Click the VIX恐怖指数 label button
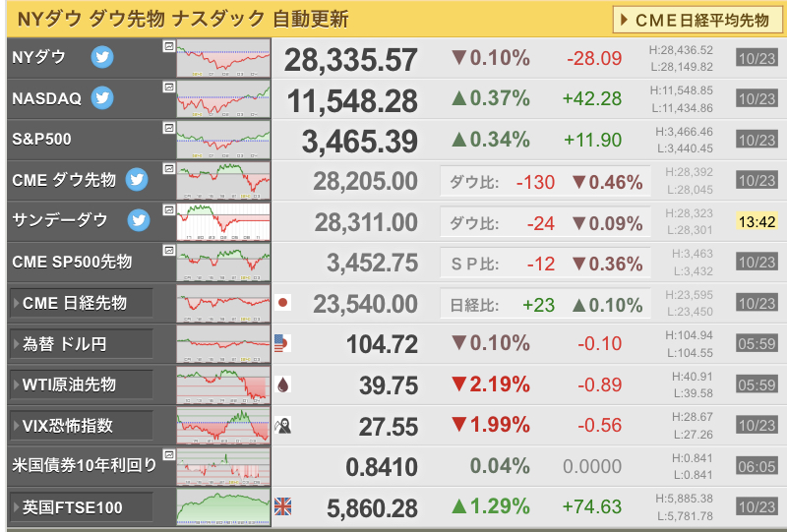This screenshot has height=532, width=787. [x=81, y=426]
